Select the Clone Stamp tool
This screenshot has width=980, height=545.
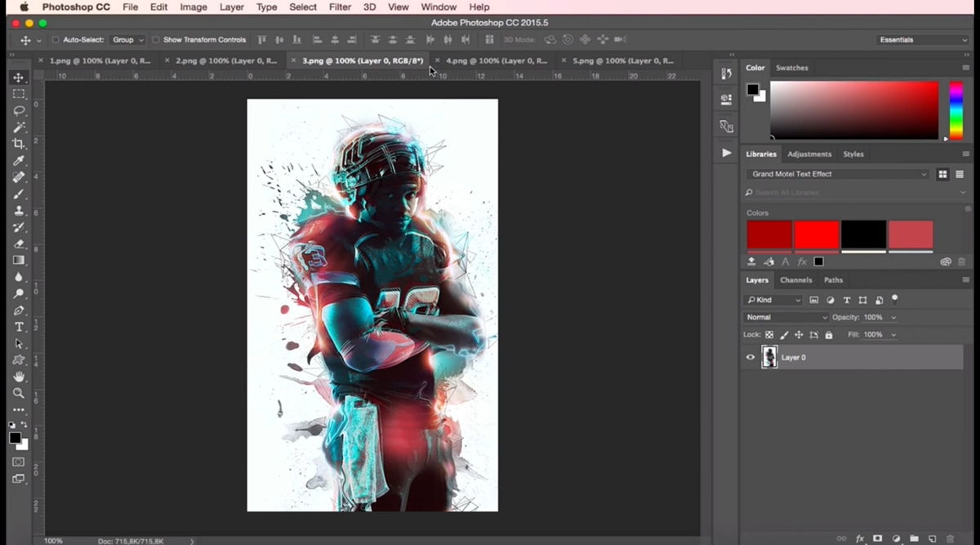18,210
